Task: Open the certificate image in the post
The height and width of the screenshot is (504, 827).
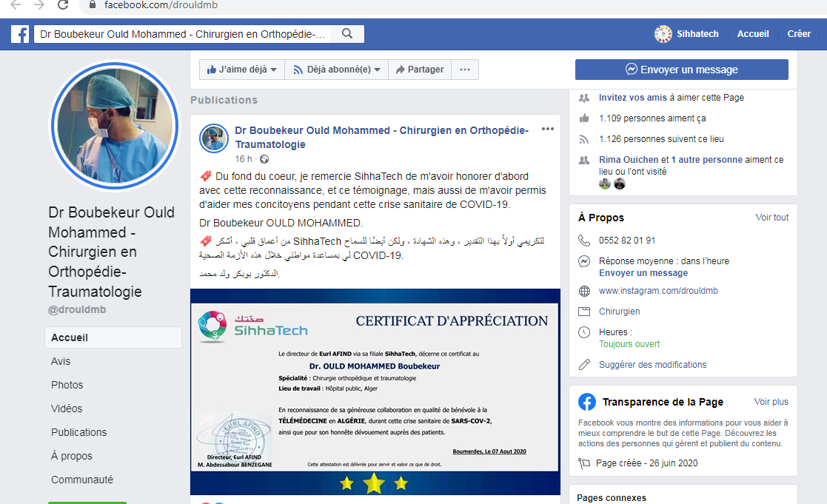Action: point(375,392)
